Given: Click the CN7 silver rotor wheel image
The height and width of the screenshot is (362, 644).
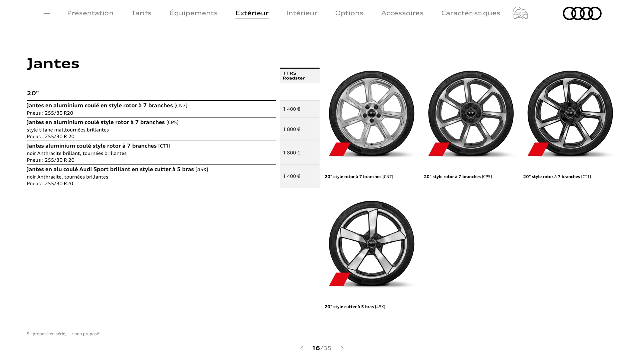Looking at the screenshot, I should pyautogui.click(x=371, y=113).
